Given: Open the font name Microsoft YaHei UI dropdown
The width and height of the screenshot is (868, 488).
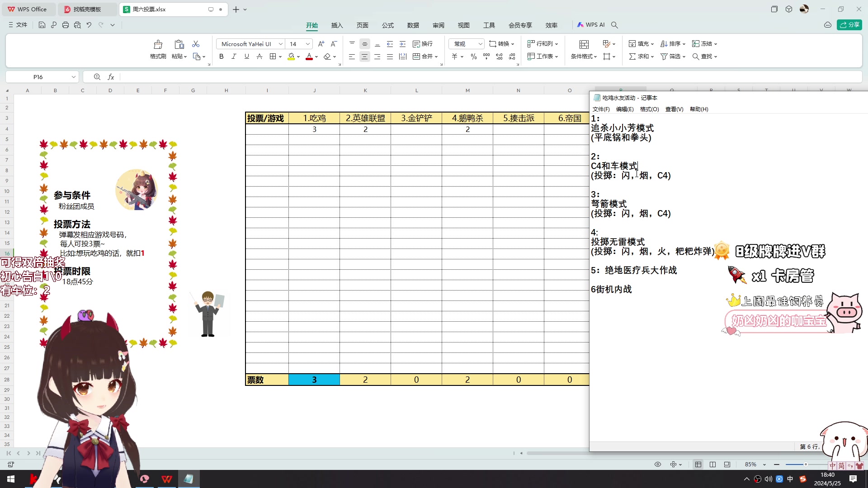Looking at the screenshot, I should pyautogui.click(x=280, y=44).
